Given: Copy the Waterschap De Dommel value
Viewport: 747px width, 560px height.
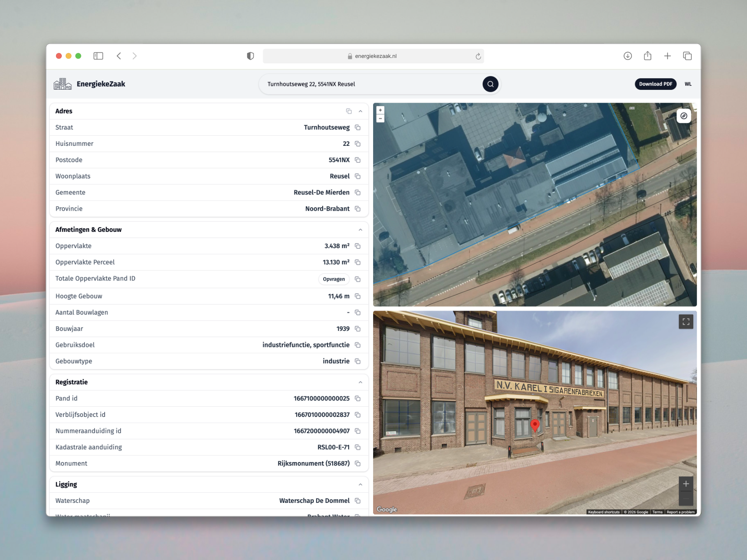Looking at the screenshot, I should (x=358, y=501).
